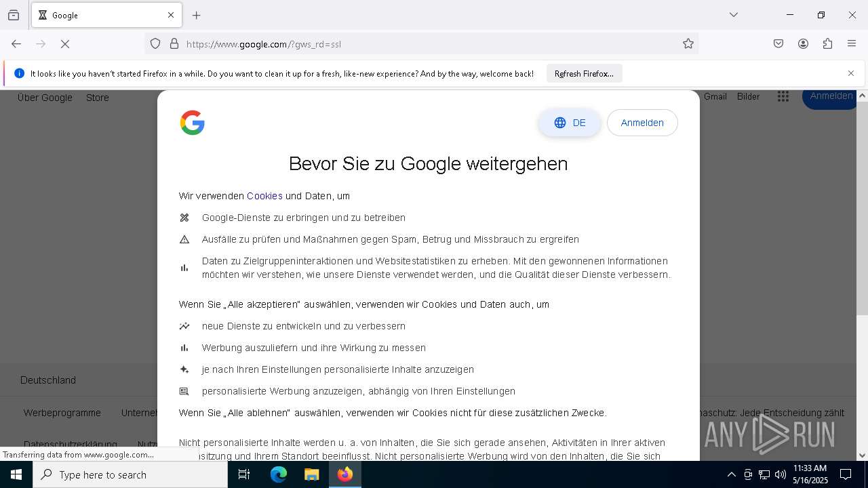
Task: Open Windows Start menu
Action: [x=16, y=474]
